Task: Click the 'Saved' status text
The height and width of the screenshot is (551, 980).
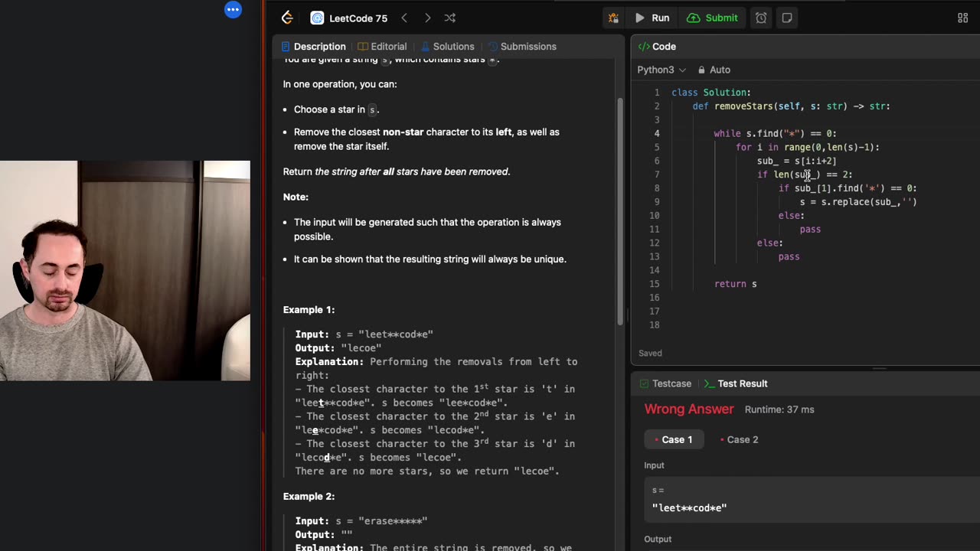Action: (650, 353)
